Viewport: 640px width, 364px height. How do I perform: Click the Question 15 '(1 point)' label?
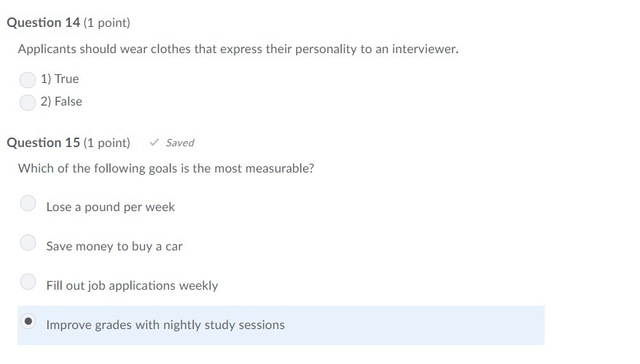click(107, 143)
